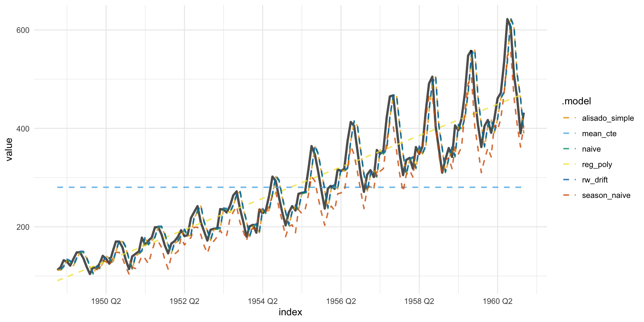Click the naive green legend swatch
644x322 pixels.
pyautogui.click(x=570, y=149)
